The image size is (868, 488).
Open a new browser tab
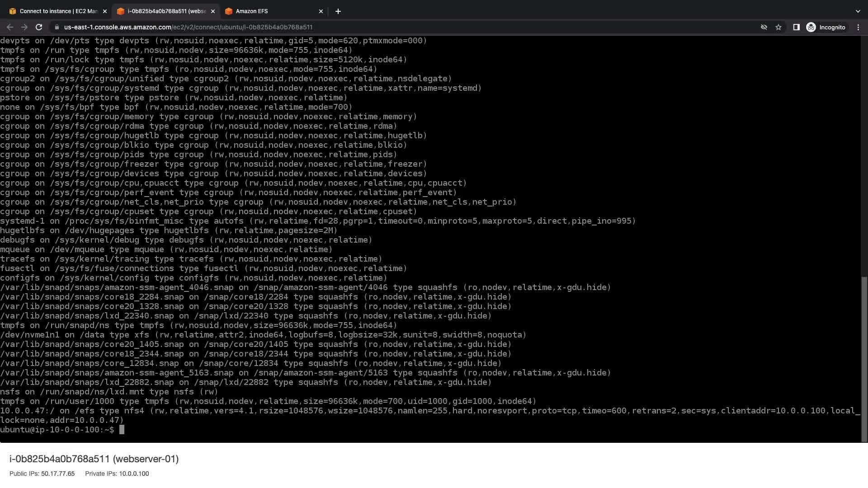(338, 11)
